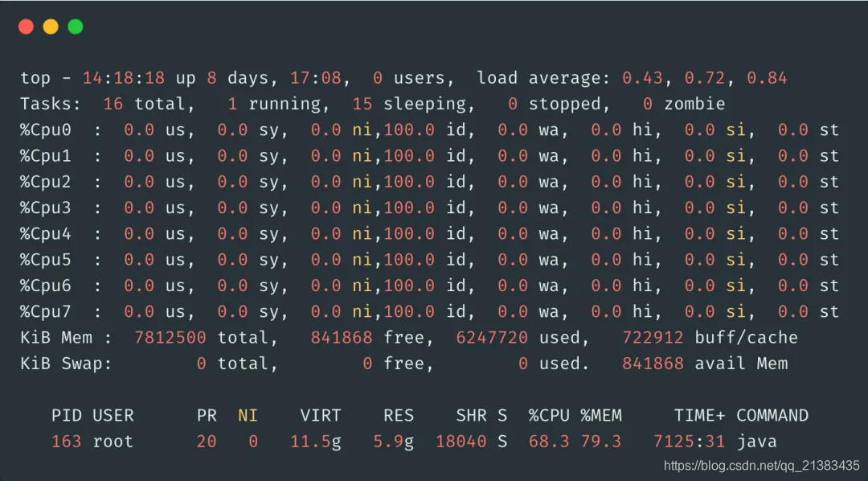Click the 15 sleeping tasks count
Image resolution: width=868 pixels, height=481 pixels.
tap(362, 104)
